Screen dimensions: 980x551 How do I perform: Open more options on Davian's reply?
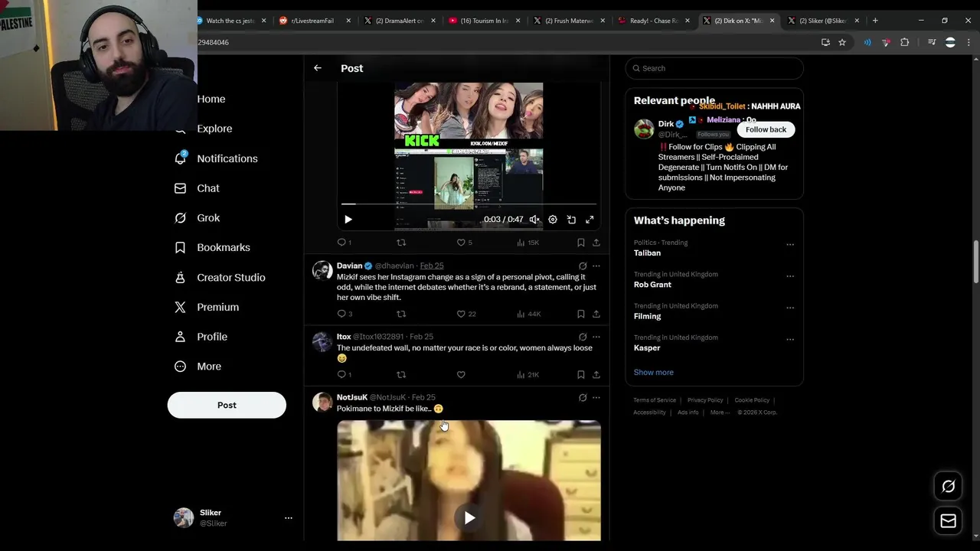(x=596, y=266)
